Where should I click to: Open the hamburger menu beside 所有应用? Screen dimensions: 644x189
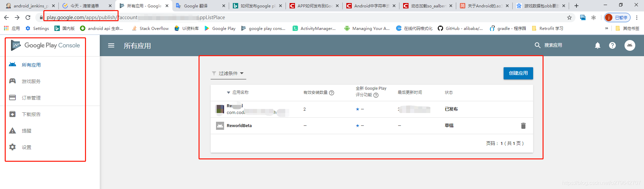[x=111, y=45]
